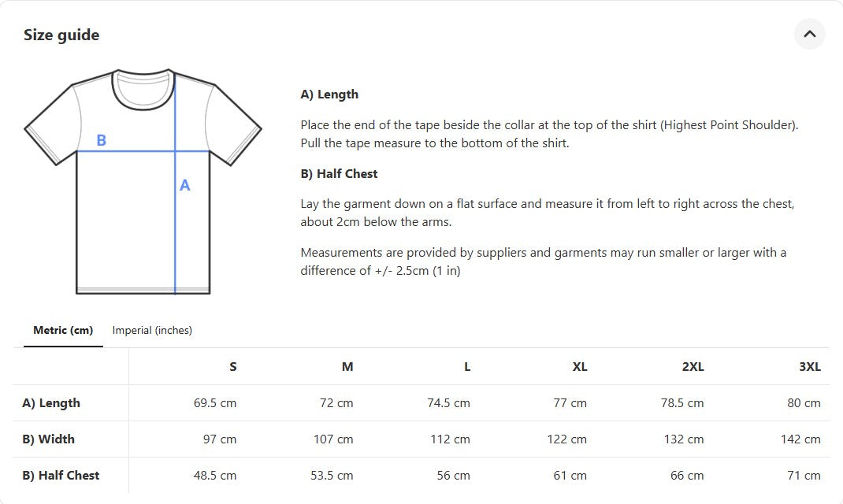Select the Metric (cm) tab
This screenshot has height=504, width=843.
point(63,330)
